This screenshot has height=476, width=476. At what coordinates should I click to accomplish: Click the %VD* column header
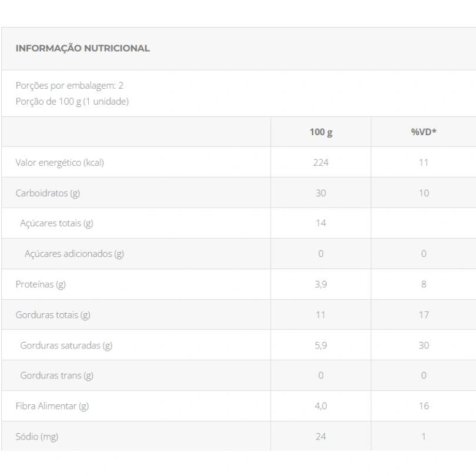424,132
